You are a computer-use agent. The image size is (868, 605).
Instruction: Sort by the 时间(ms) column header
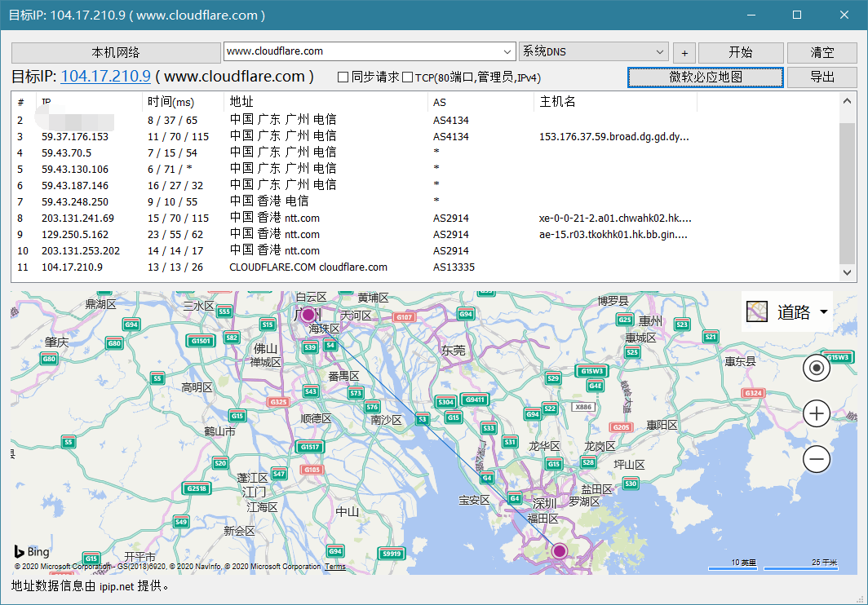[x=171, y=102]
